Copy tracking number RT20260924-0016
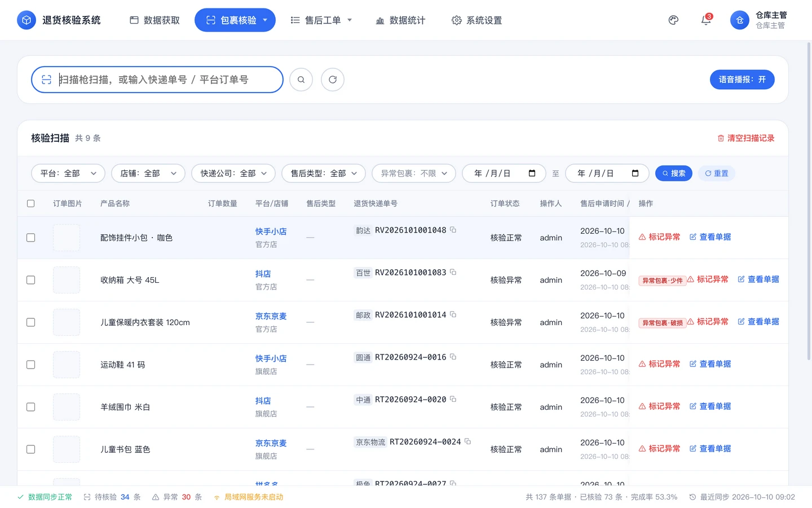This screenshot has width=812, height=508. coord(453,357)
